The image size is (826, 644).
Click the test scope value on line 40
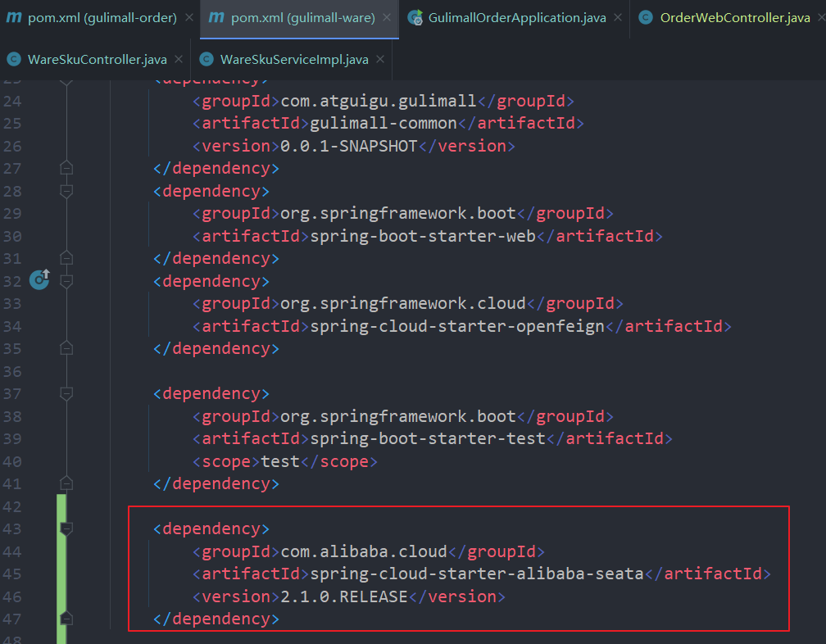[280, 461]
